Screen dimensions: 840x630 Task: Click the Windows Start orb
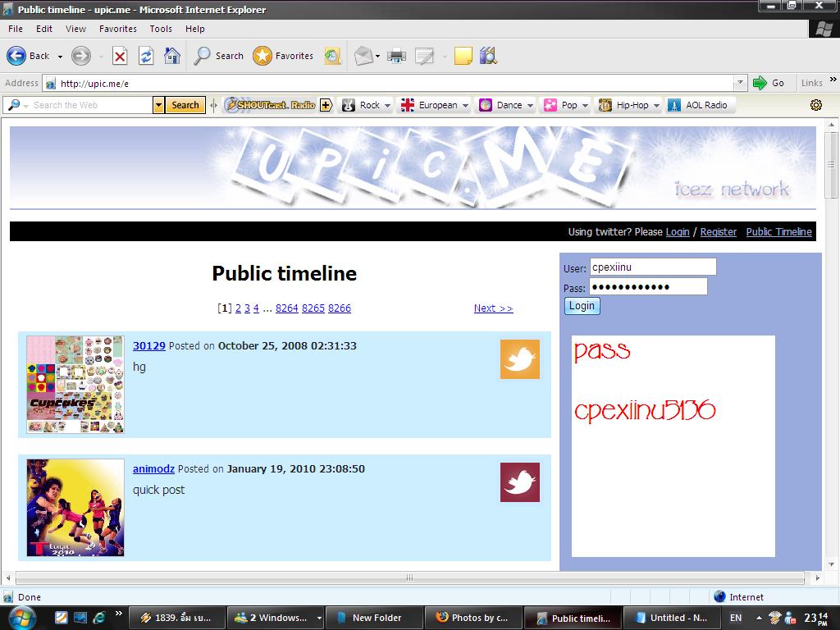point(21,618)
